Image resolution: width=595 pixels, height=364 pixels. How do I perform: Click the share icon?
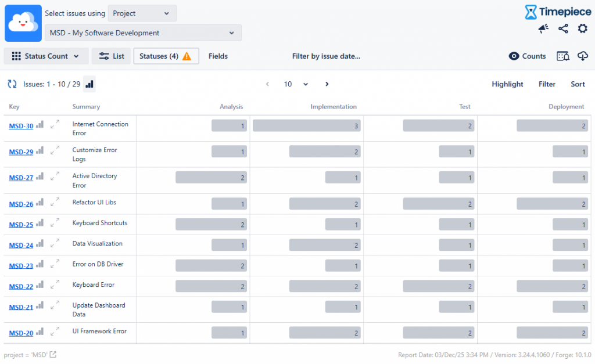pyautogui.click(x=563, y=29)
